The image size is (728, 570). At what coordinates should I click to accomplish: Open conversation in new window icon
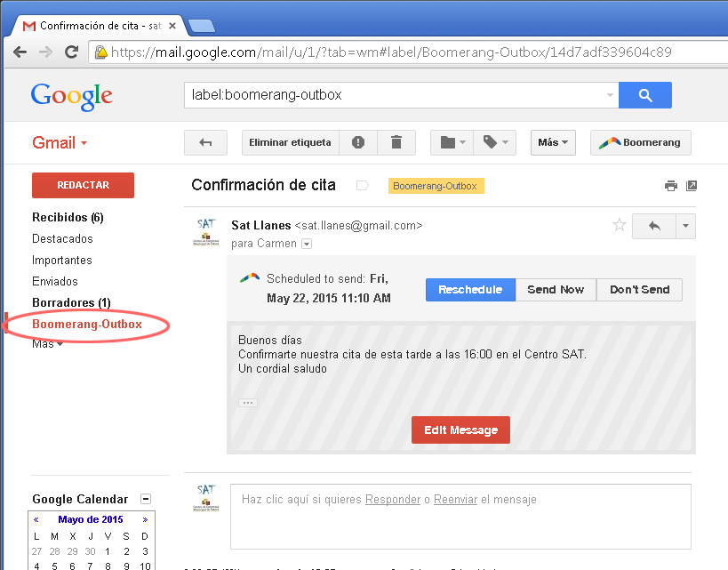(692, 186)
